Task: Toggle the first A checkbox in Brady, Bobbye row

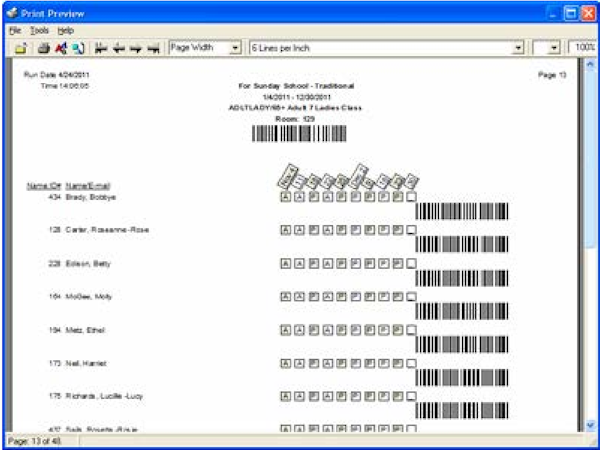Action: tap(285, 197)
